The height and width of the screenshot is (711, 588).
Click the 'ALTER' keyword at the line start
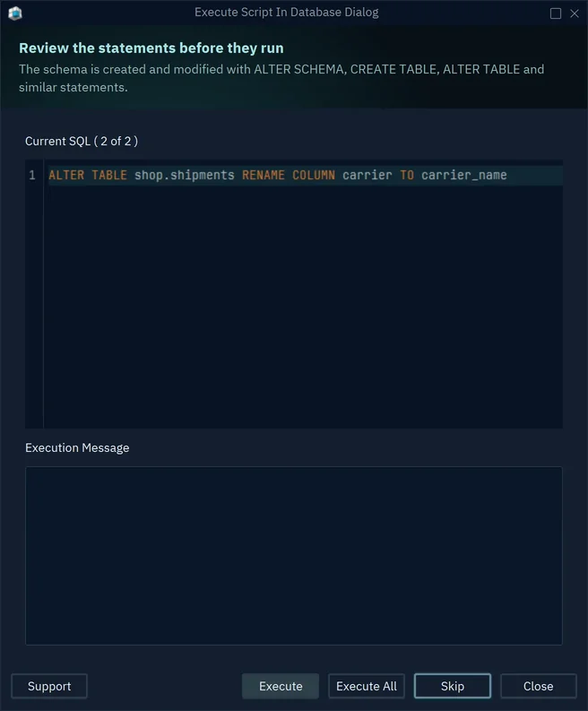[x=66, y=175]
